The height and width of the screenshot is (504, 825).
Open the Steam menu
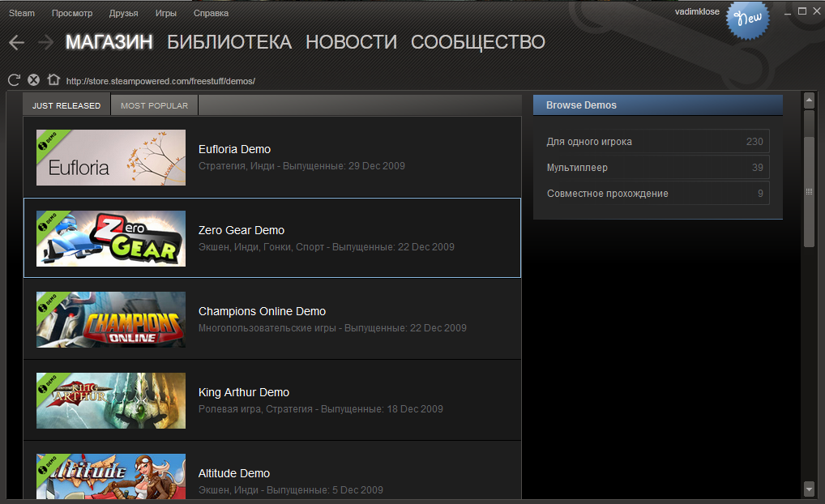pyautogui.click(x=22, y=13)
